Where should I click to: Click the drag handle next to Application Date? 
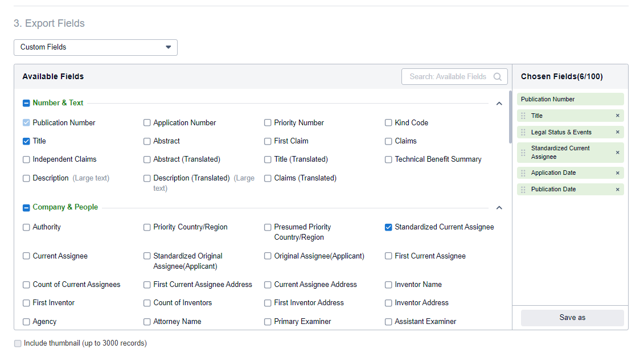coord(523,173)
